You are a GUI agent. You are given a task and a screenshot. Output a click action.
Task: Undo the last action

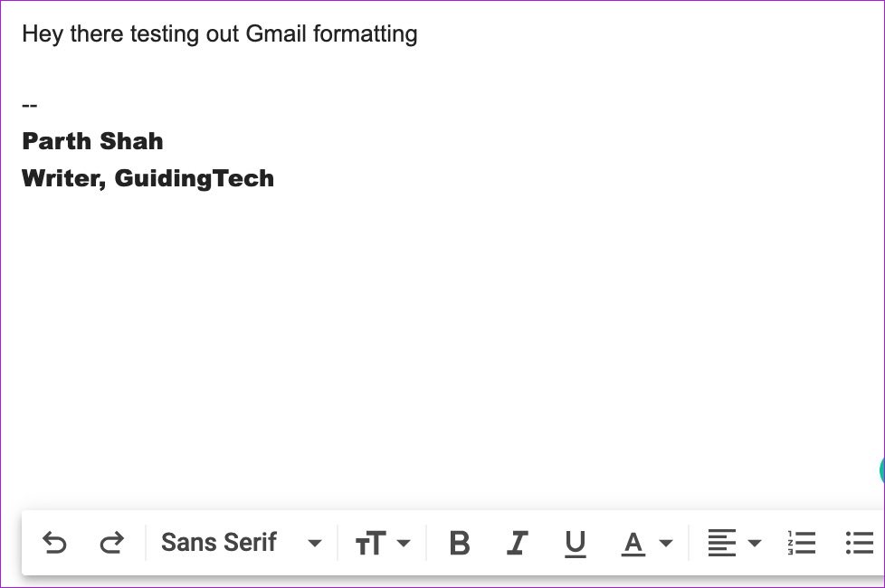55,543
